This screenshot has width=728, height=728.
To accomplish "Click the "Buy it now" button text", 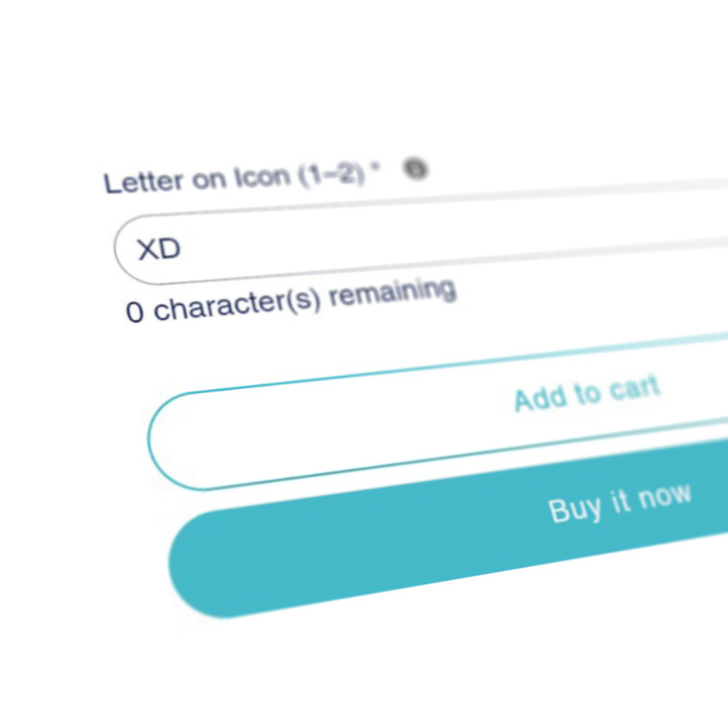I will pyautogui.click(x=620, y=502).
